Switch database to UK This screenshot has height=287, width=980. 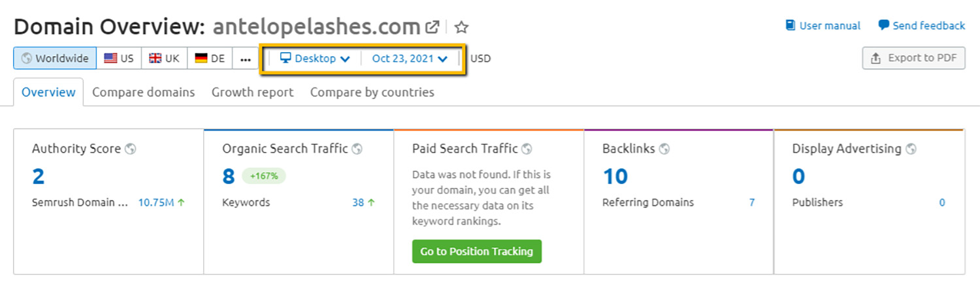tap(164, 58)
